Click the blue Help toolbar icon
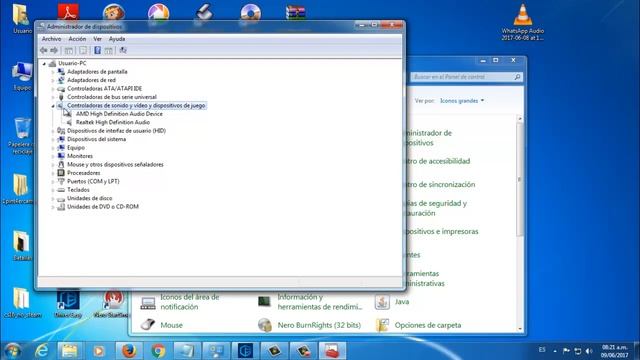640x360 pixels. pyautogui.click(x=97, y=50)
